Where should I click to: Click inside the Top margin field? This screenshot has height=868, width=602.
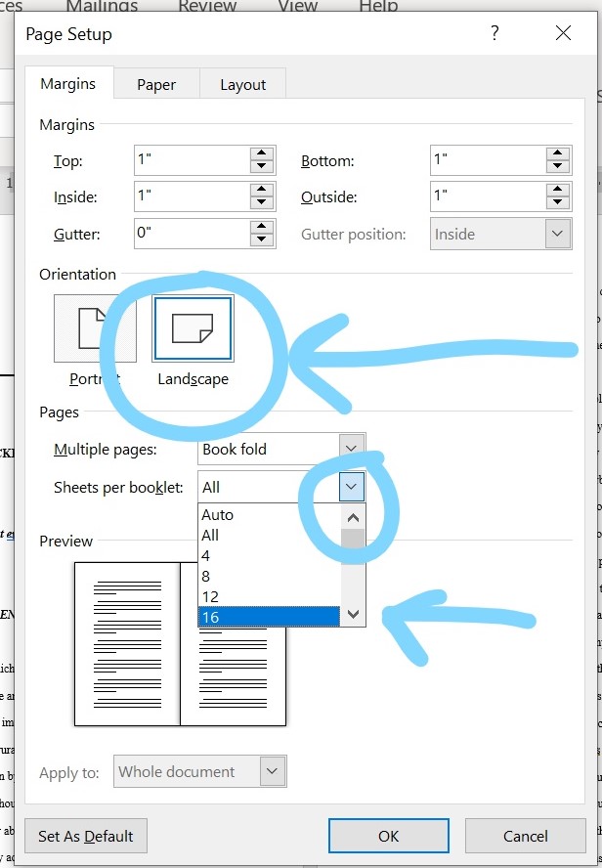click(x=191, y=160)
